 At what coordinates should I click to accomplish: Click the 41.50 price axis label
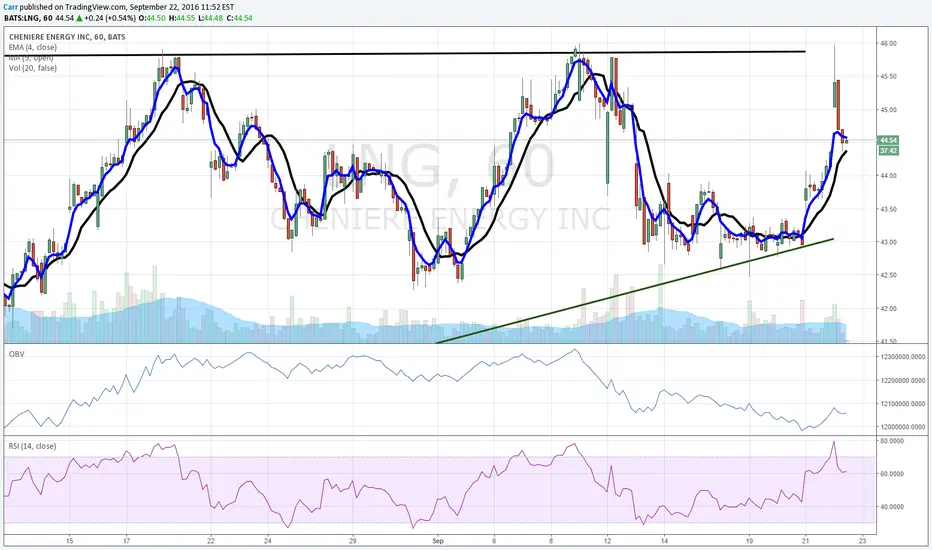tap(889, 341)
